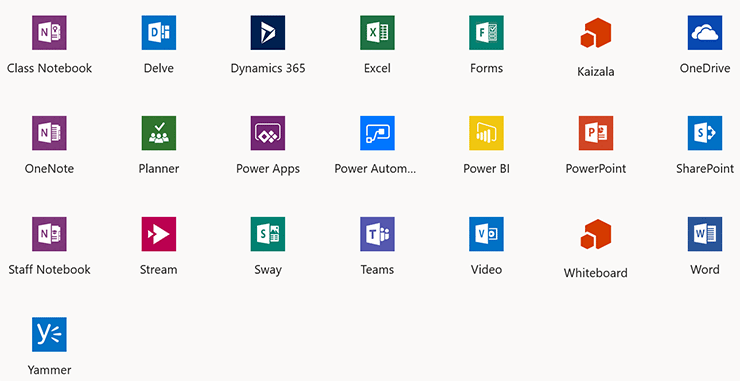This screenshot has width=740, height=381.
Task: Click the yellow Power BI icon
Action: [486, 133]
